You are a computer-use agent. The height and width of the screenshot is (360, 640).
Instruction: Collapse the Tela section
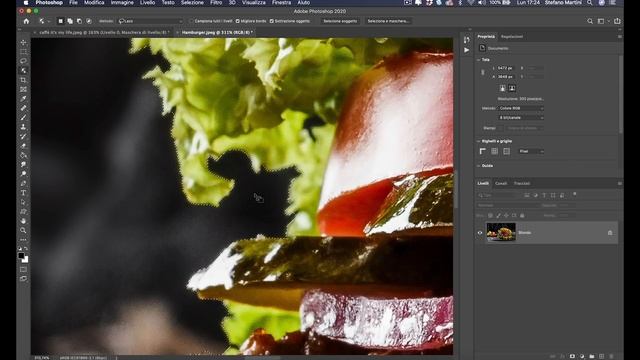(479, 60)
